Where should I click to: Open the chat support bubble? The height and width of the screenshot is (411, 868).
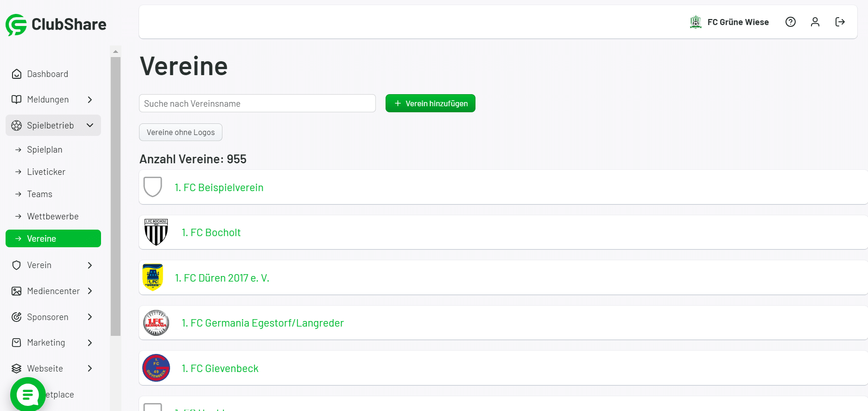pyautogui.click(x=28, y=395)
